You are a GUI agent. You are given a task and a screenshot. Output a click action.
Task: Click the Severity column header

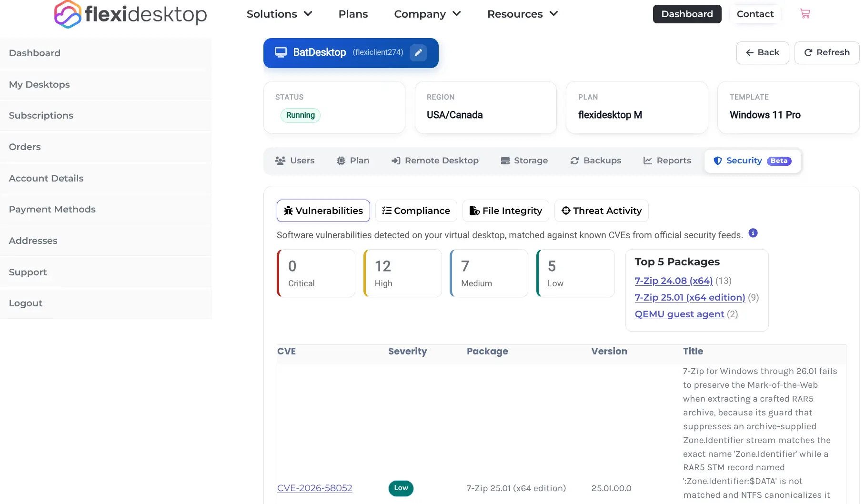click(x=408, y=352)
